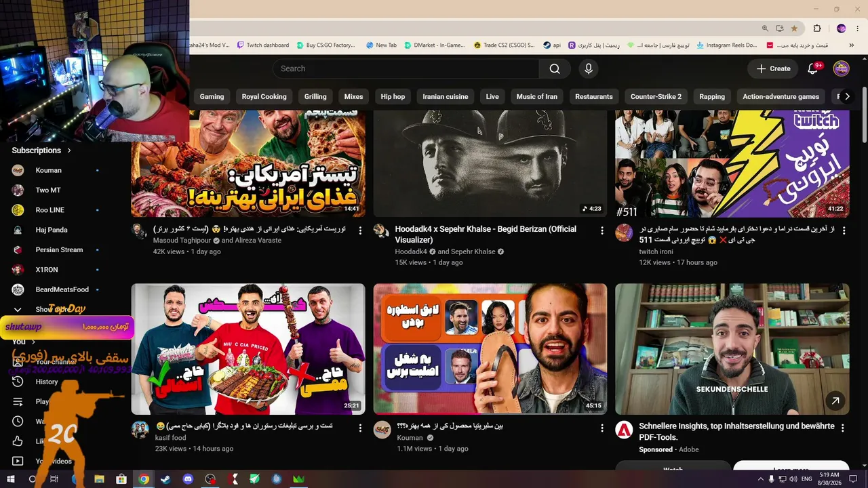868x488 pixels.
Task: Open Microsoft Store from the taskbar
Action: point(121,479)
